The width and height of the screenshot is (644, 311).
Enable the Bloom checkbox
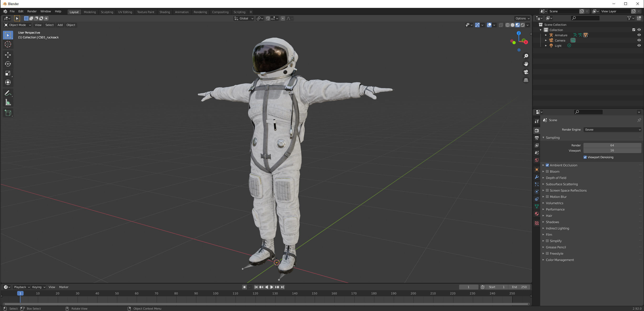coord(547,171)
